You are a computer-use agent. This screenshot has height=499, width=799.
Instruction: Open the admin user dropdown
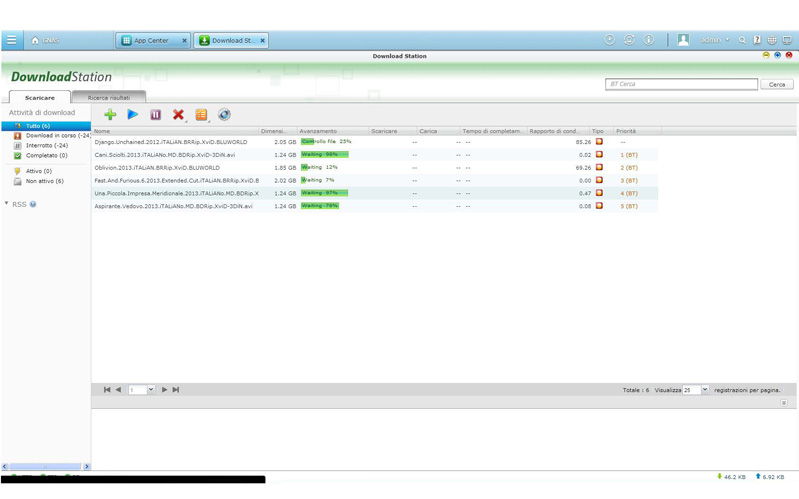[714, 40]
